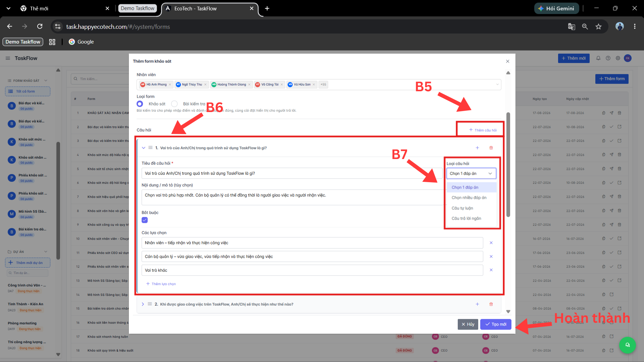
Task: Open the Google Translate page icon
Action: (571, 27)
